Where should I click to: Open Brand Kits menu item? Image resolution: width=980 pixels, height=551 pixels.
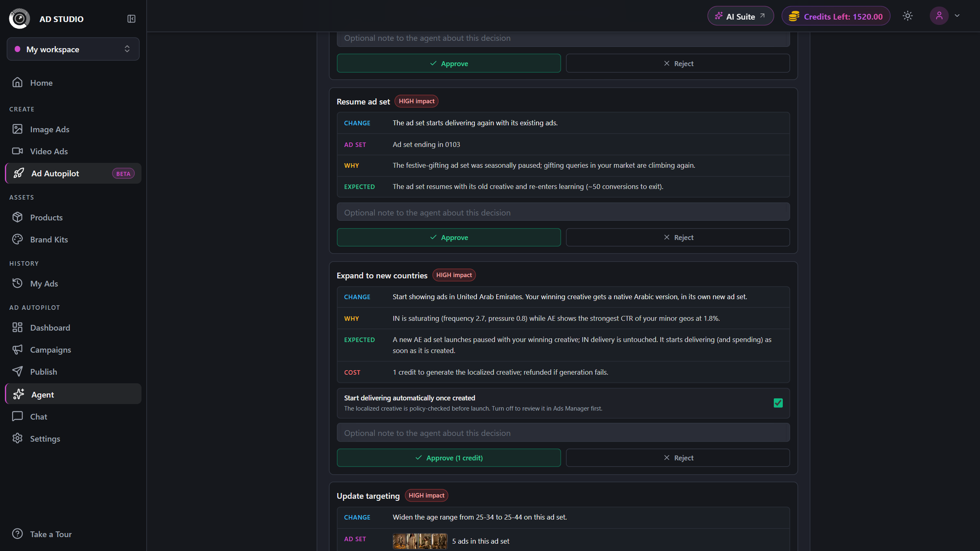pos(73,239)
